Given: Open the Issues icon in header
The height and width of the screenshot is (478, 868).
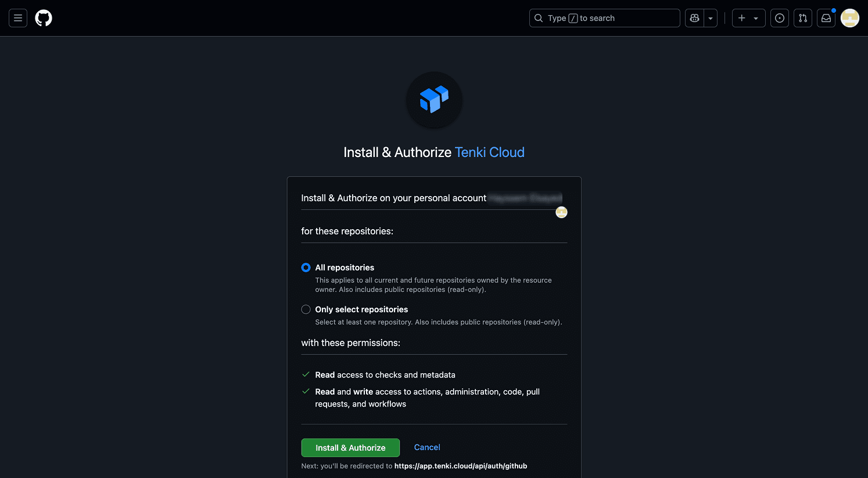Looking at the screenshot, I should point(780,18).
